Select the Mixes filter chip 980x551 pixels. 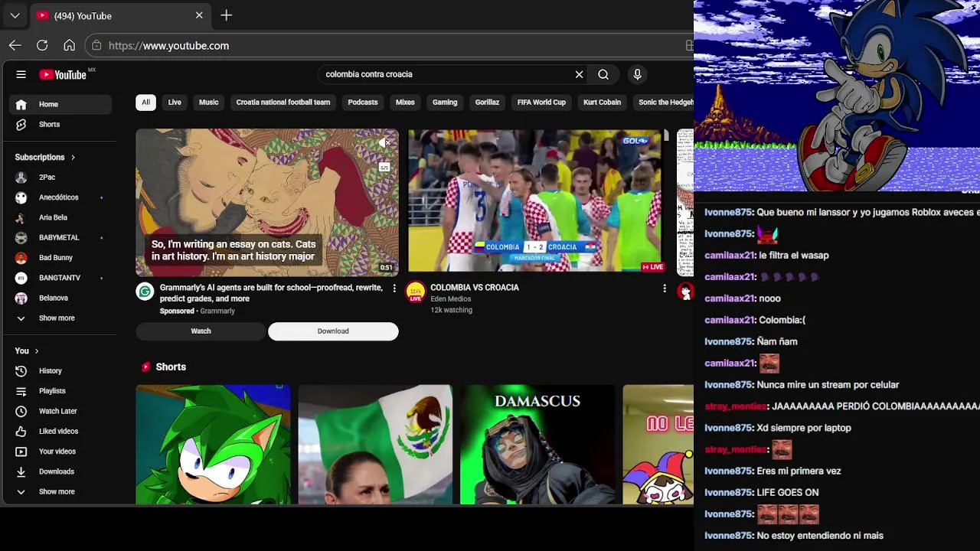pos(405,102)
